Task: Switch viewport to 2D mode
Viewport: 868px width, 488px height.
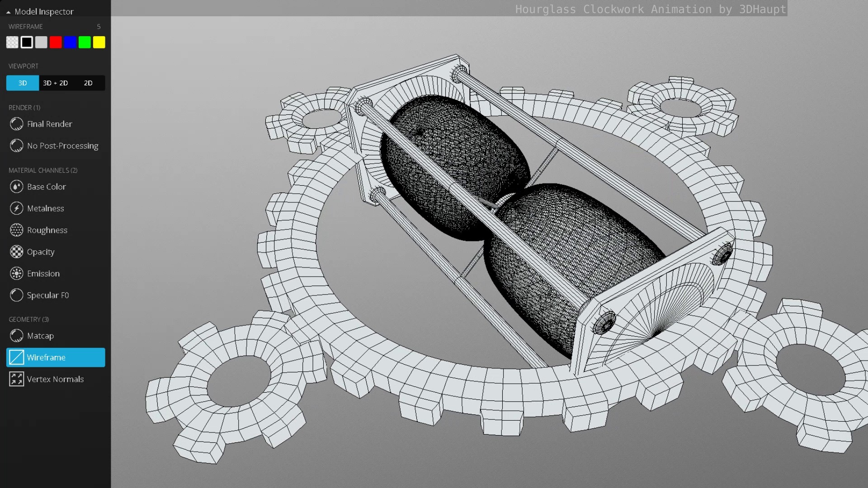Action: click(x=88, y=83)
